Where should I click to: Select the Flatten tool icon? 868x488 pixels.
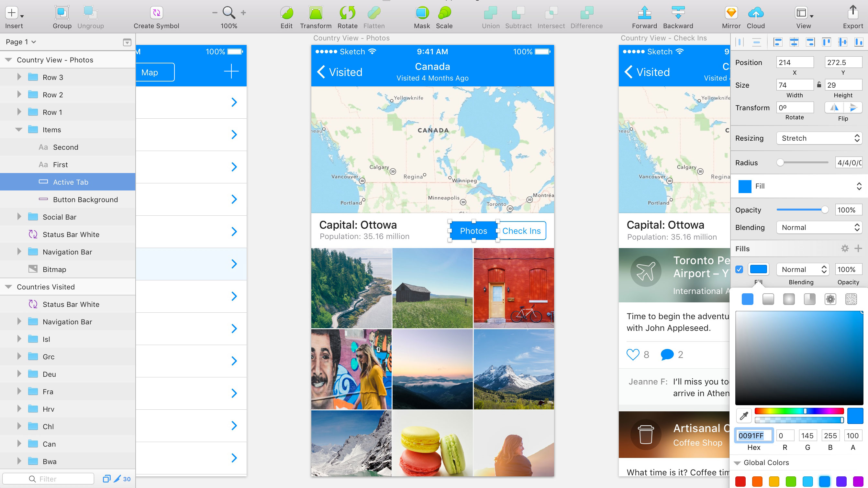pos(374,13)
